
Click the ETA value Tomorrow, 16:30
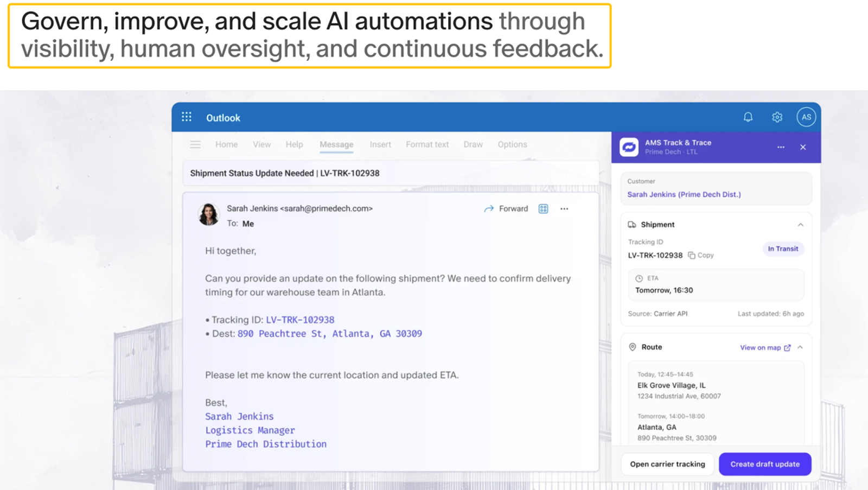[x=664, y=290]
